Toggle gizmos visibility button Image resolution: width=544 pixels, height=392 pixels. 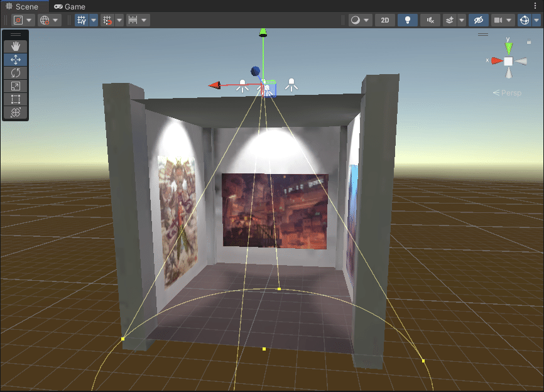click(x=525, y=20)
